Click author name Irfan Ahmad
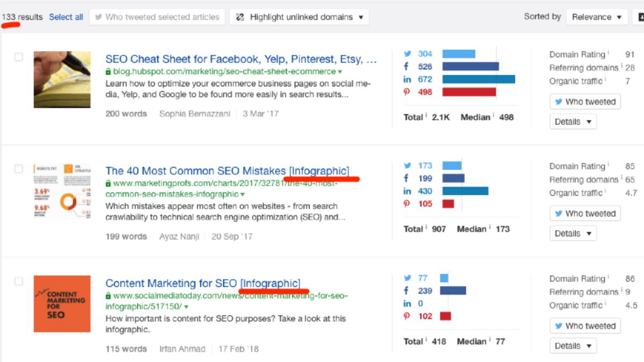Screen dimensions: 644x362 182,349
